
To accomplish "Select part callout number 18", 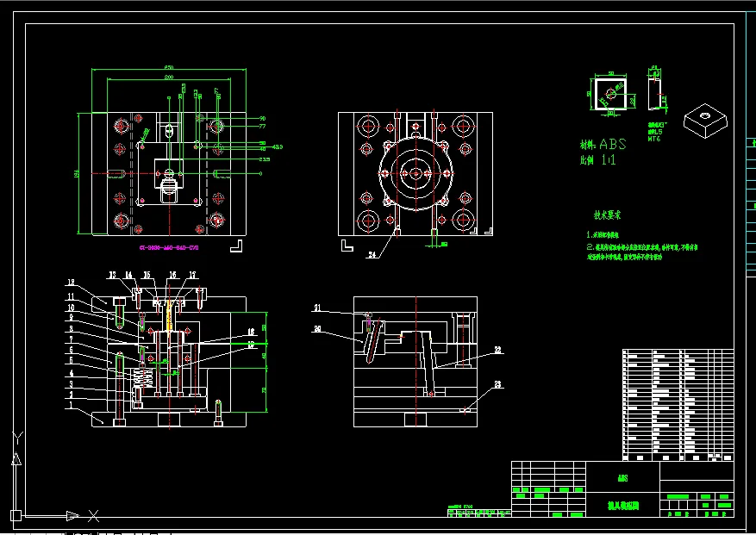I will coord(251,332).
